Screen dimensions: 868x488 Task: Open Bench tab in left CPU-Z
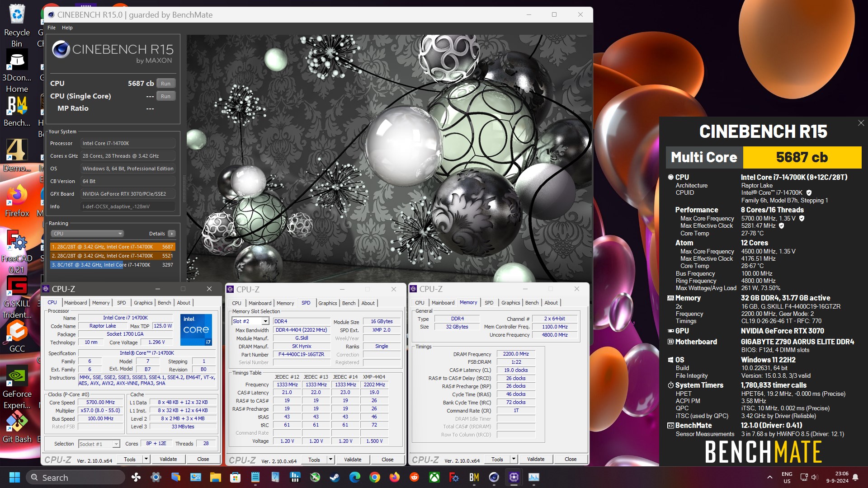click(164, 303)
